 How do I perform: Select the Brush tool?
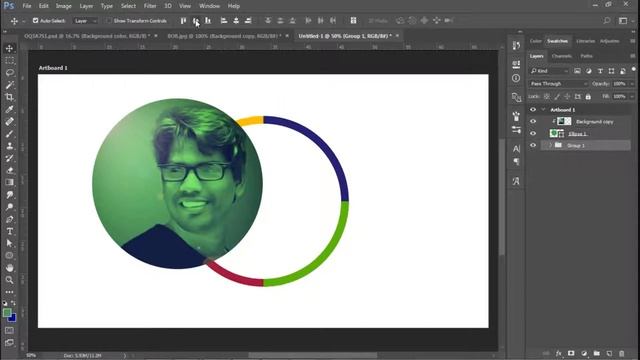coord(9,133)
